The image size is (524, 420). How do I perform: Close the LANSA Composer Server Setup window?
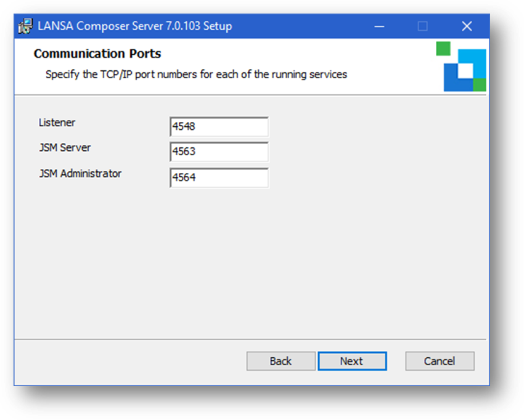point(467,26)
